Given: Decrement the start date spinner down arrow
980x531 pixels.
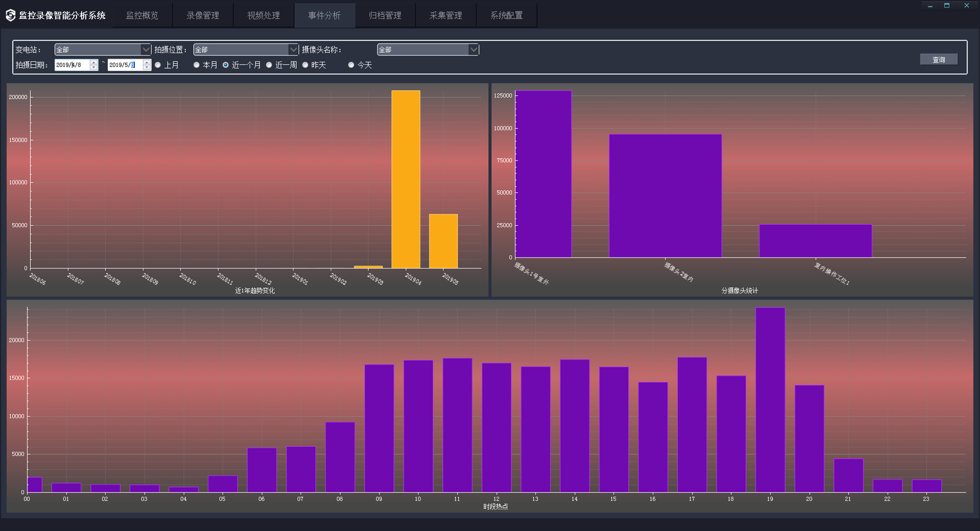Looking at the screenshot, I should pyautogui.click(x=93, y=68).
